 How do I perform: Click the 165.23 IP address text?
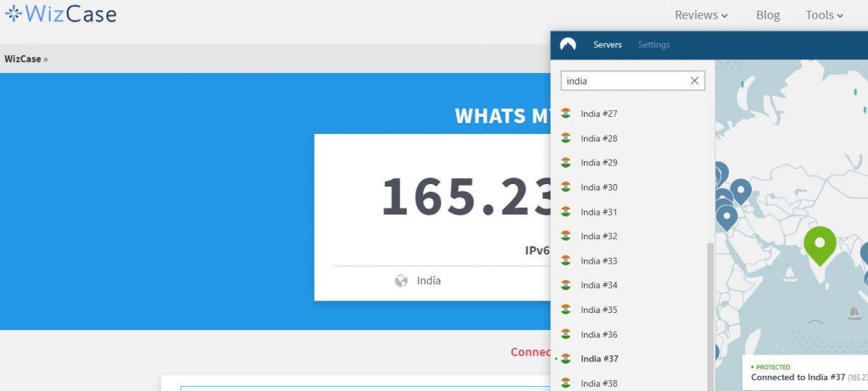pyautogui.click(x=465, y=196)
